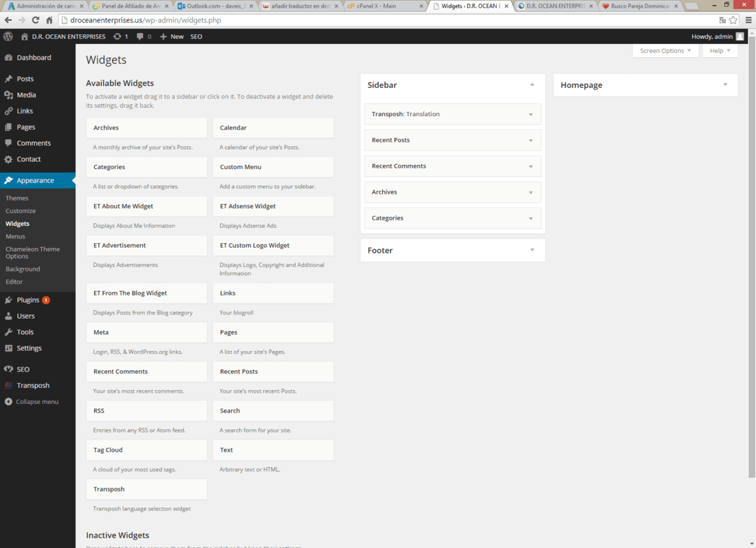Image resolution: width=756 pixels, height=548 pixels.
Task: Add the ET About Me Widget
Action: [x=146, y=206]
